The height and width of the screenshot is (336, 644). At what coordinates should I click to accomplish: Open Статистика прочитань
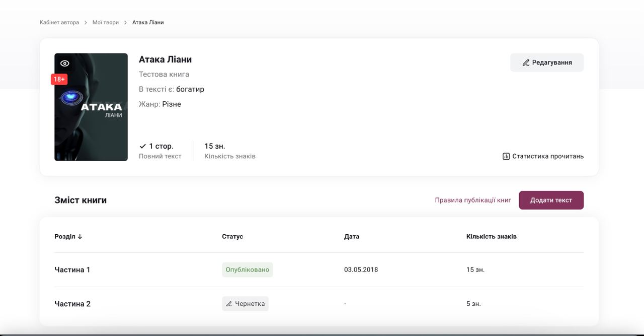pos(543,156)
